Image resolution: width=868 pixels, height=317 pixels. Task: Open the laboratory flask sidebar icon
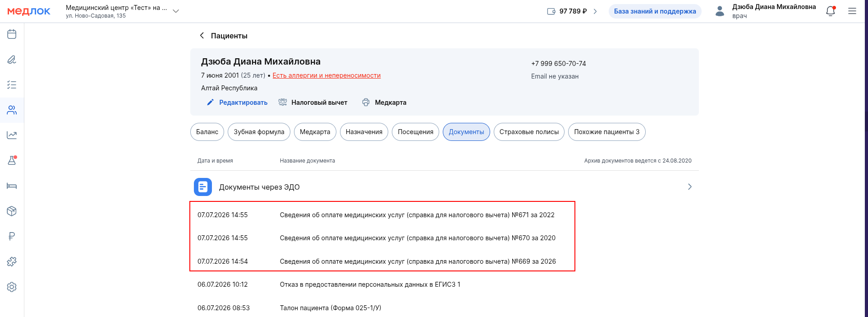coord(12,160)
